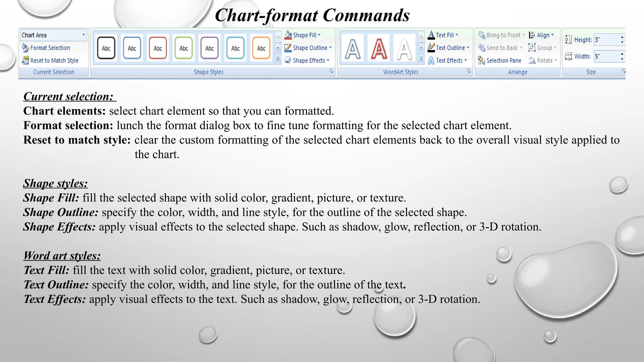Open the Chart Area element dropdown

click(83, 35)
